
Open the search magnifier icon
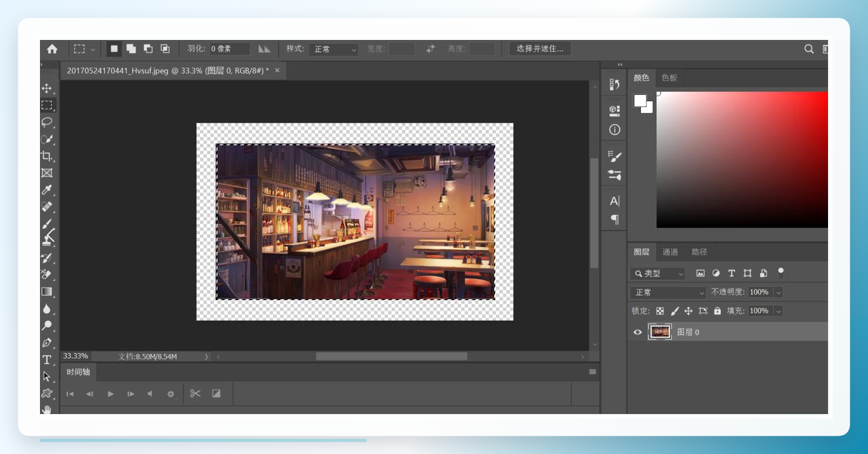(x=809, y=49)
